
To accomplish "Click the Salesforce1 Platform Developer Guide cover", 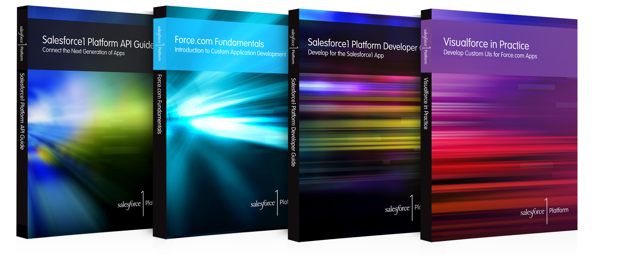I will coord(360,125).
